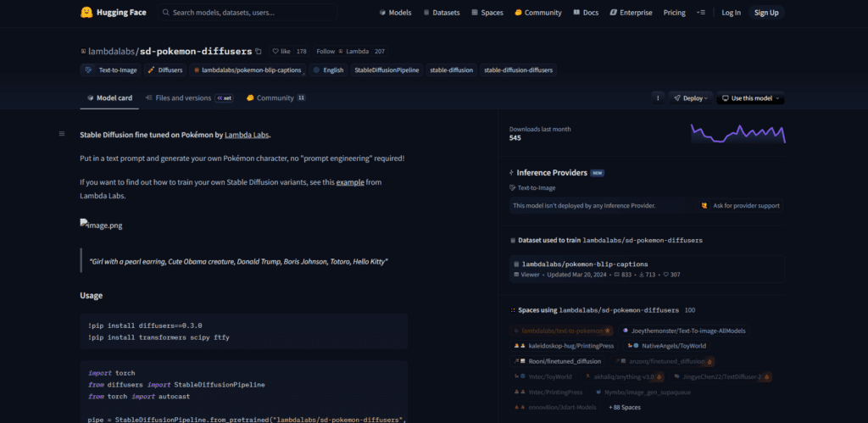Copy model name with the copy icon
The image size is (868, 423).
click(258, 51)
